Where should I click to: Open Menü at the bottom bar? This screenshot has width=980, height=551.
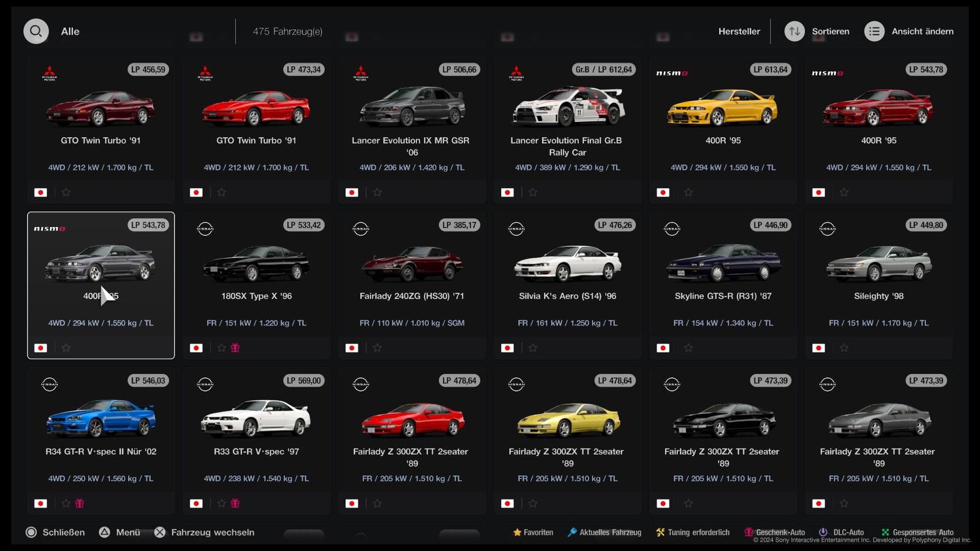pyautogui.click(x=120, y=533)
